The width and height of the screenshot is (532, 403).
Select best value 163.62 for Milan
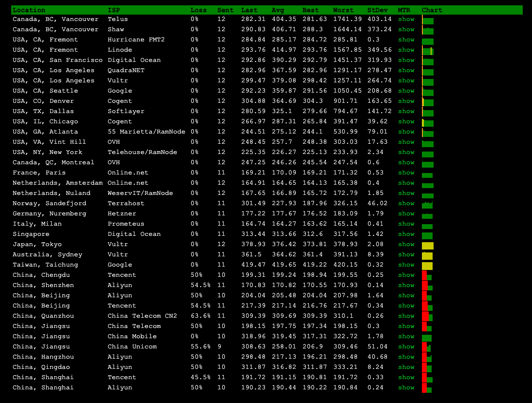pyautogui.click(x=315, y=224)
